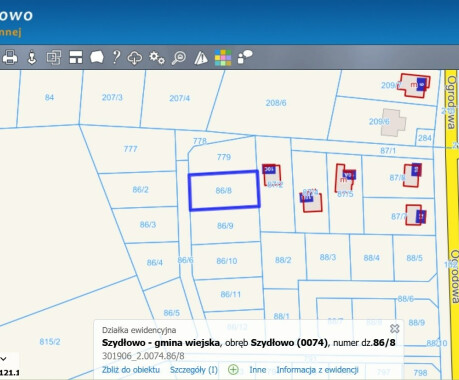Viewport: 459px width, 380px height.
Task: Click parcel label 88/1
Action: (282, 316)
